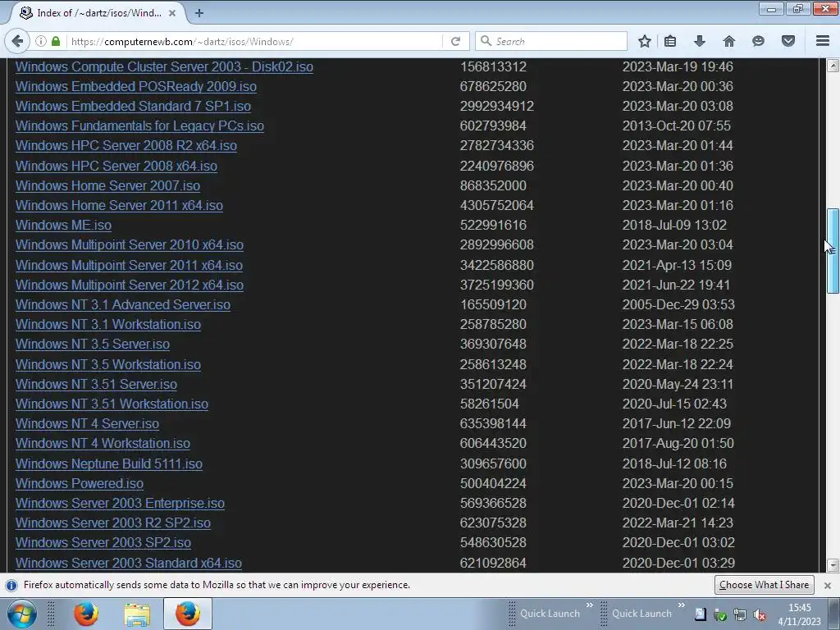Open Windows Home Server 2007.iso link
The image size is (840, 630).
(x=107, y=186)
